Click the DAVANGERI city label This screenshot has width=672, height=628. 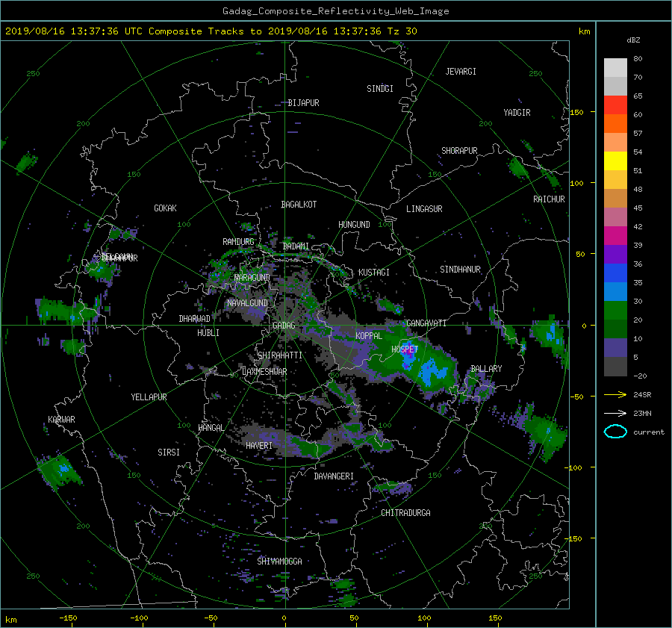334,476
